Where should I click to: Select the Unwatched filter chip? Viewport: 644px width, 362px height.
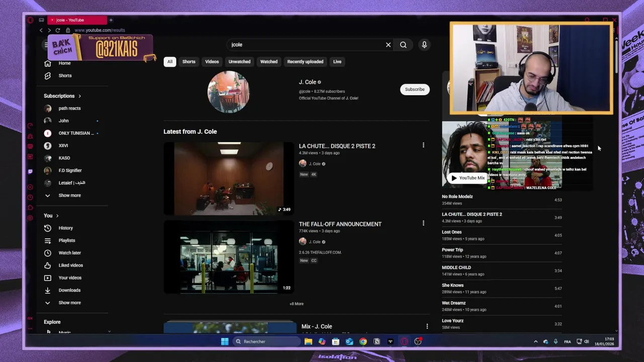[x=239, y=62]
